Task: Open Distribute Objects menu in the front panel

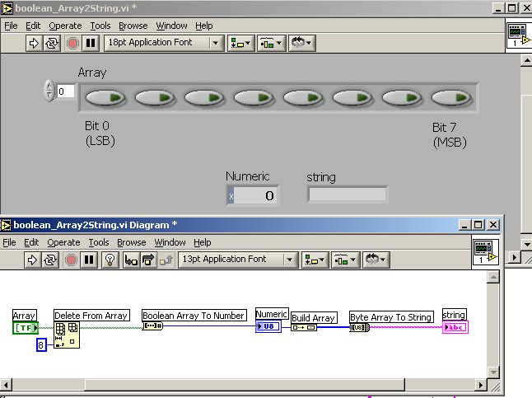Action: [271, 43]
